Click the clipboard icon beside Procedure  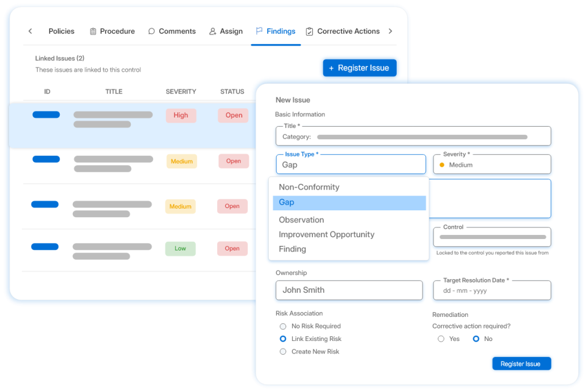(93, 32)
